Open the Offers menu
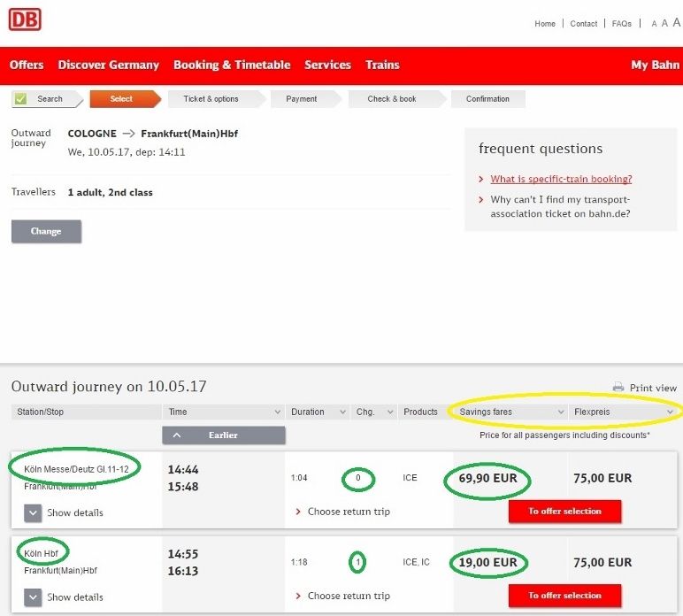The height and width of the screenshot is (616, 683). [27, 65]
